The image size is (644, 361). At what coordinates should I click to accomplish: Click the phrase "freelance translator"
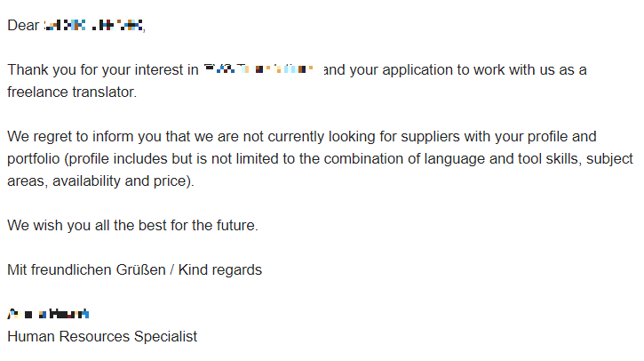tap(71, 92)
